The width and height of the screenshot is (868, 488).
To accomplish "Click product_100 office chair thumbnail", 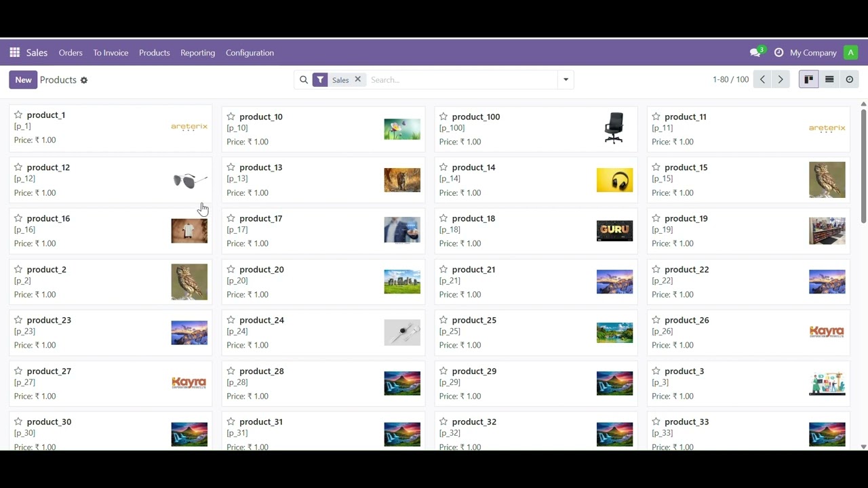I will (614, 129).
